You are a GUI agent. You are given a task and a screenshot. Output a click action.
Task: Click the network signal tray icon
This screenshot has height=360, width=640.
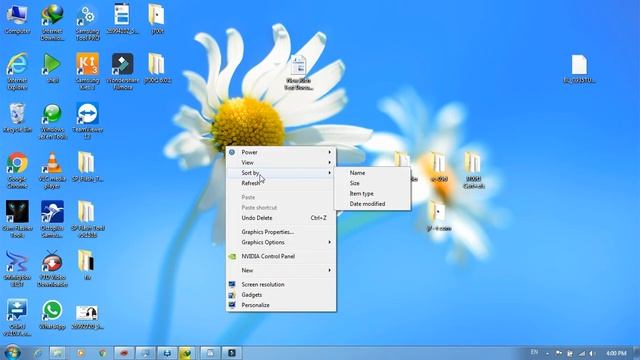click(582, 353)
